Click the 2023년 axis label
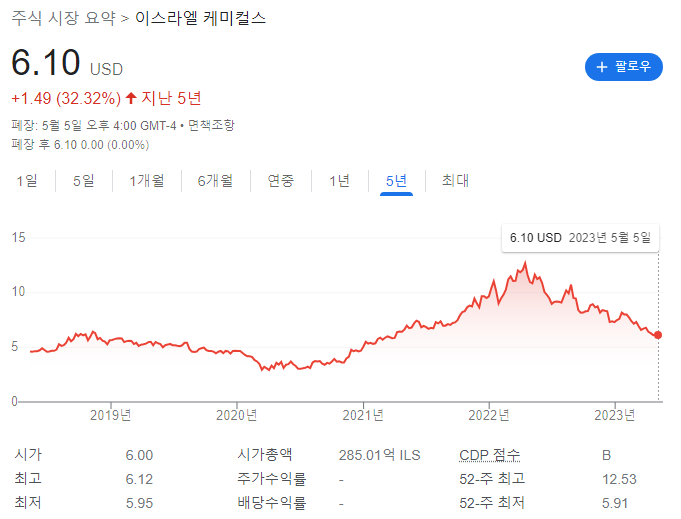The width and height of the screenshot is (681, 519). (x=615, y=415)
